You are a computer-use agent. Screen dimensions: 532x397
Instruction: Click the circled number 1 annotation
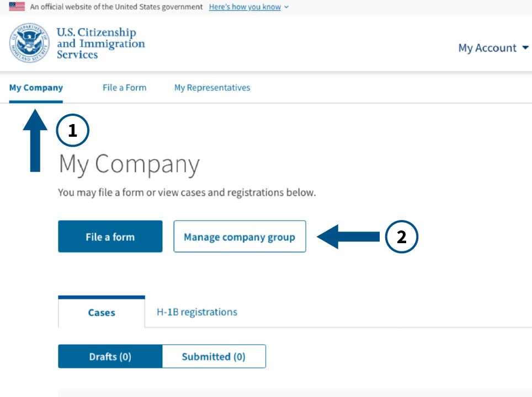(x=72, y=130)
